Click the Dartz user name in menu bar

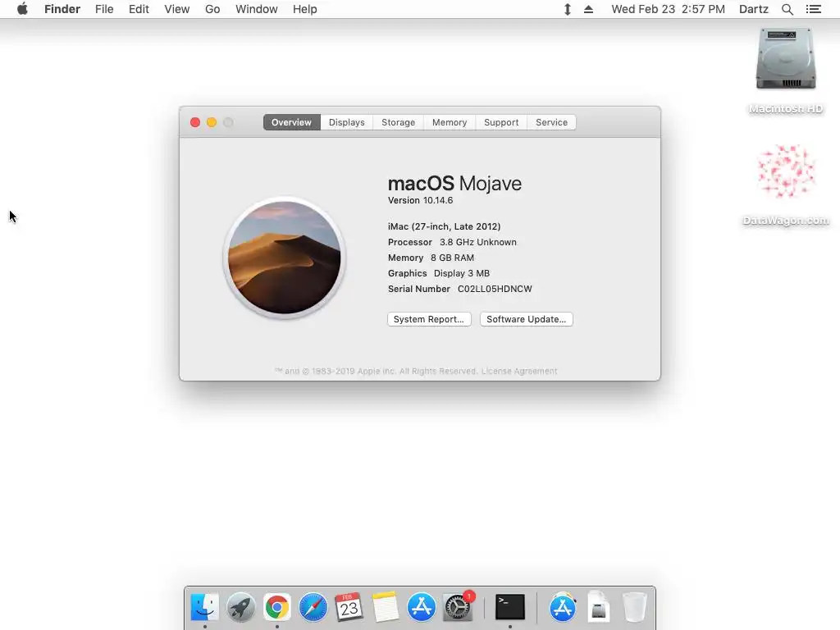click(753, 9)
